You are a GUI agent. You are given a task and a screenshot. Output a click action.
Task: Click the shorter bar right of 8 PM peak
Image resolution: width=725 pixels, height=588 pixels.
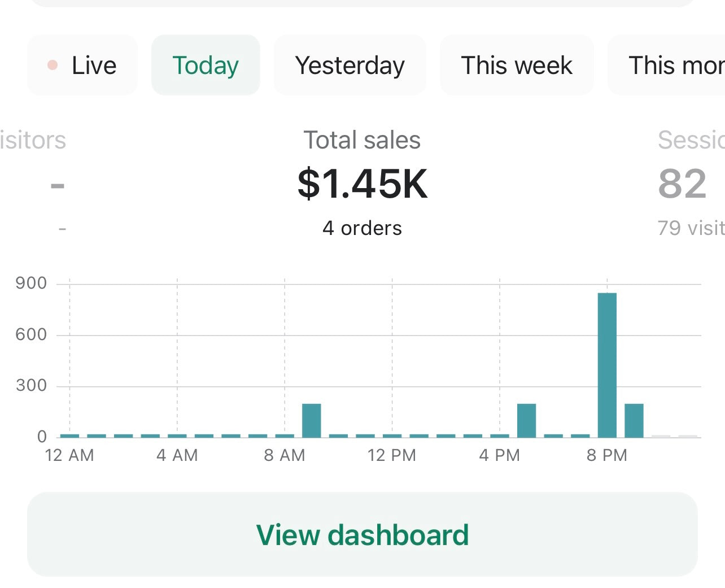coord(634,420)
